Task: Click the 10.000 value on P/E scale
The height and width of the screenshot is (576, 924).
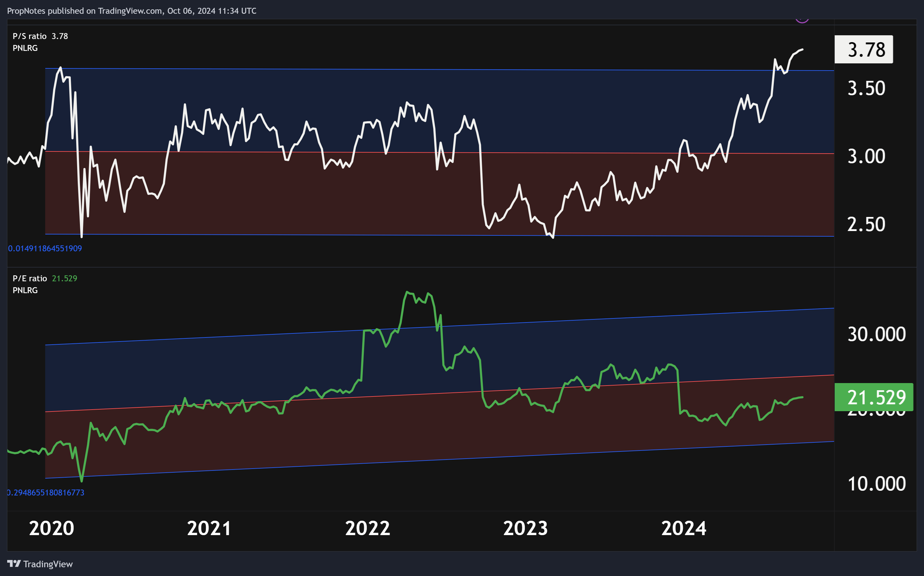Action: (x=876, y=484)
